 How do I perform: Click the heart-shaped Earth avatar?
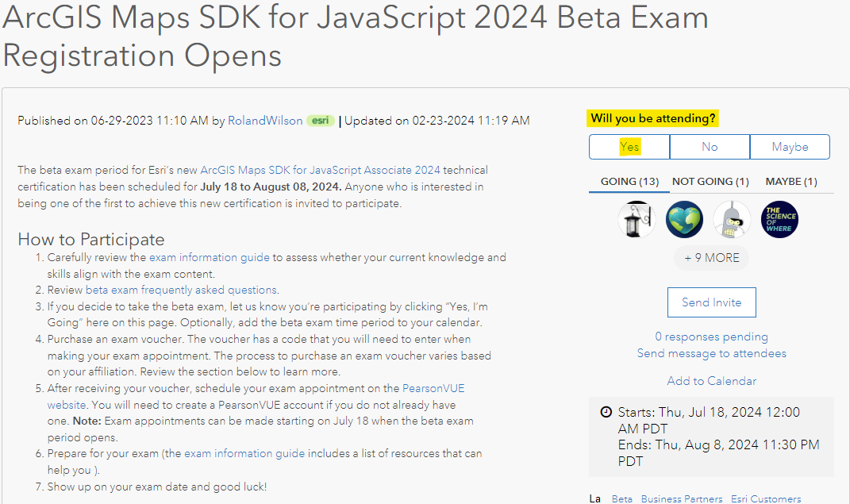point(684,219)
